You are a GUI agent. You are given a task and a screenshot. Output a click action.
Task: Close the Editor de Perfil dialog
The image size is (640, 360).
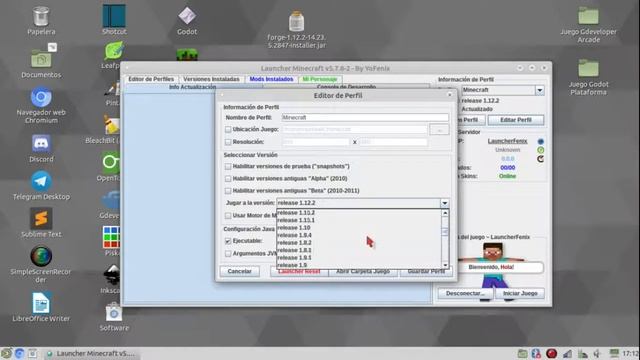[449, 95]
